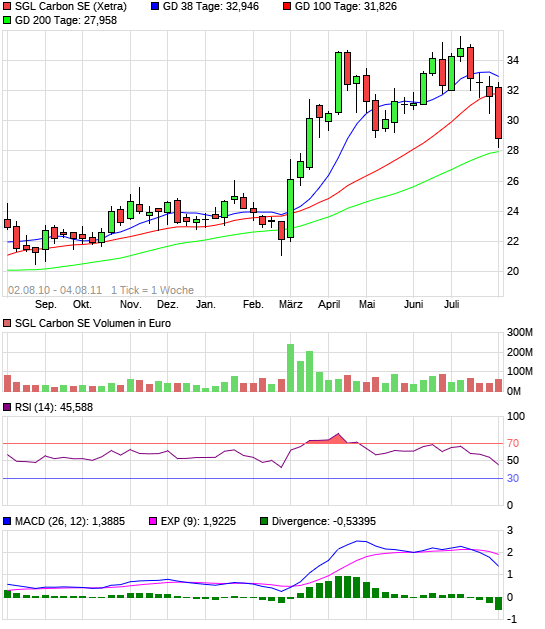Click the red SGL Carbon SE legend swatch

click(x=7, y=6)
